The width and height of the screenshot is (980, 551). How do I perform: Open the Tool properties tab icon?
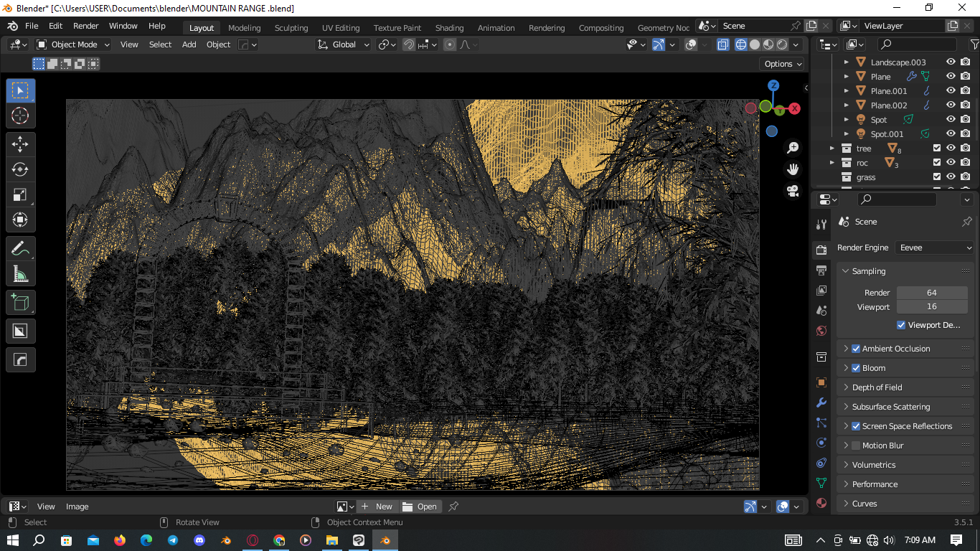[x=821, y=225]
